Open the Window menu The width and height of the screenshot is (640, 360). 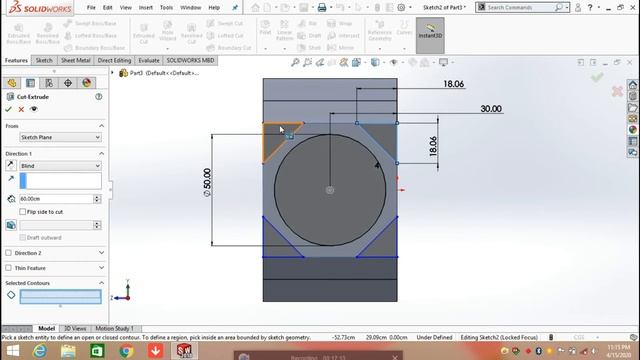tap(191, 7)
